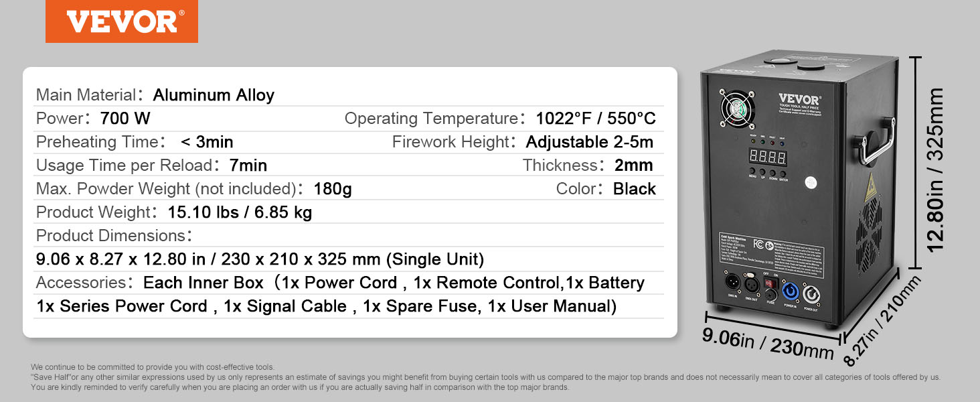This screenshot has height=402, width=980.
Task: Click the blue POWER IN socket
Action: [791, 291]
